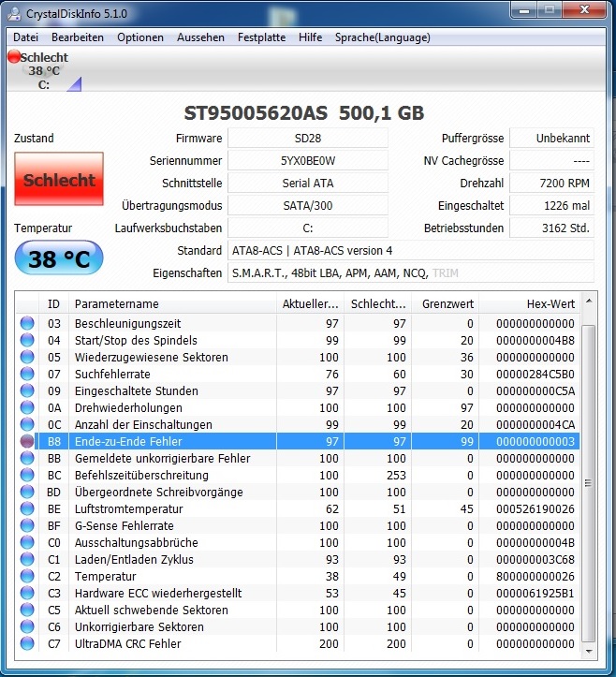Click status dot of Laden/Entladen Zyklus row
The height and width of the screenshot is (677, 616).
pos(27,559)
